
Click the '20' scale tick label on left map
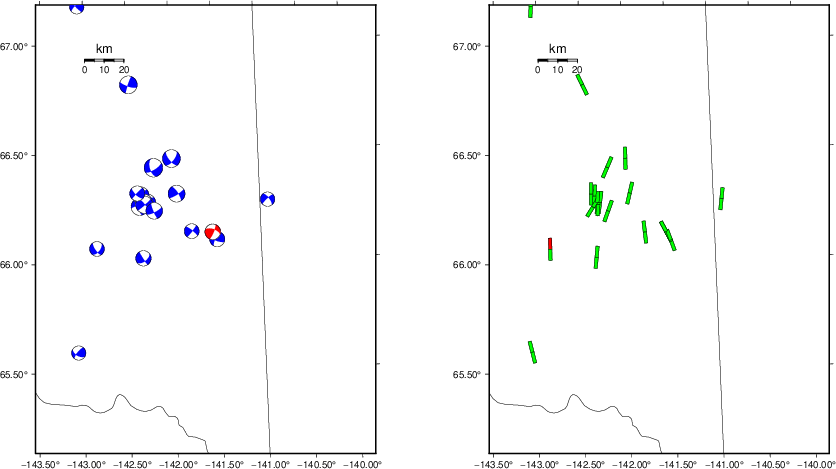click(124, 70)
